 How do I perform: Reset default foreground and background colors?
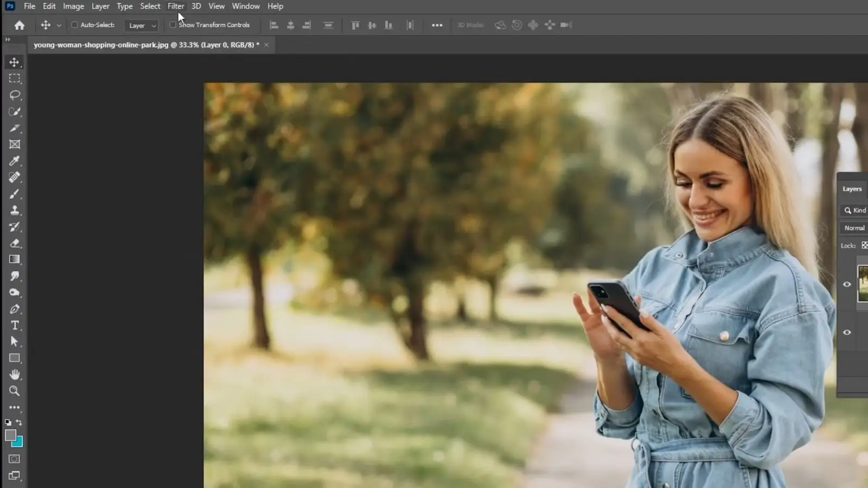pos(8,422)
